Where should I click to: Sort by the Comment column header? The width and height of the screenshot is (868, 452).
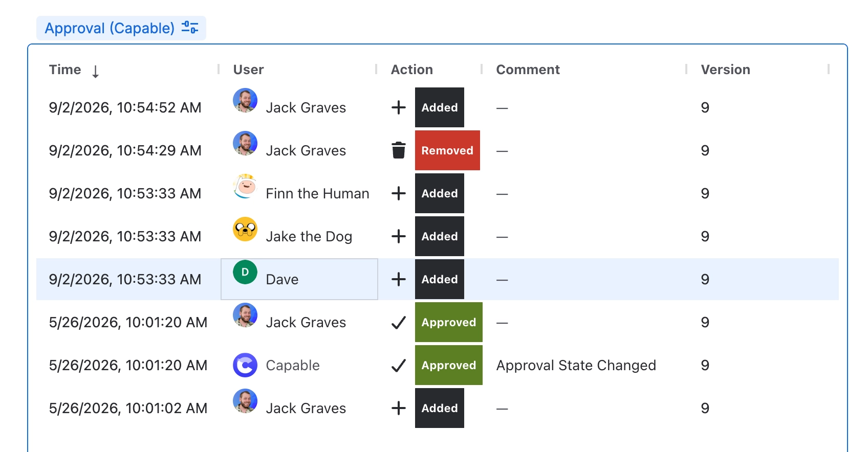[528, 70]
